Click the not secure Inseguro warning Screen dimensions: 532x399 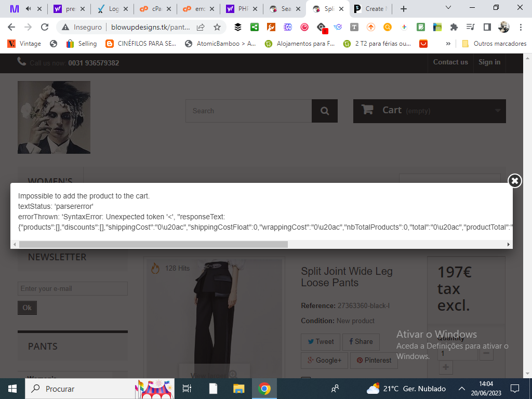coord(82,27)
